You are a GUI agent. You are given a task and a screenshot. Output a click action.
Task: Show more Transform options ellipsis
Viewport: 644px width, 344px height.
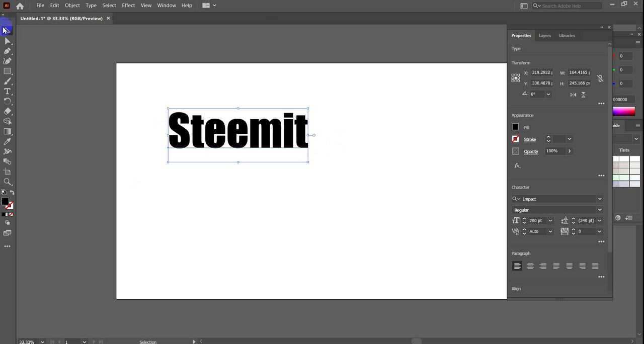tap(601, 104)
